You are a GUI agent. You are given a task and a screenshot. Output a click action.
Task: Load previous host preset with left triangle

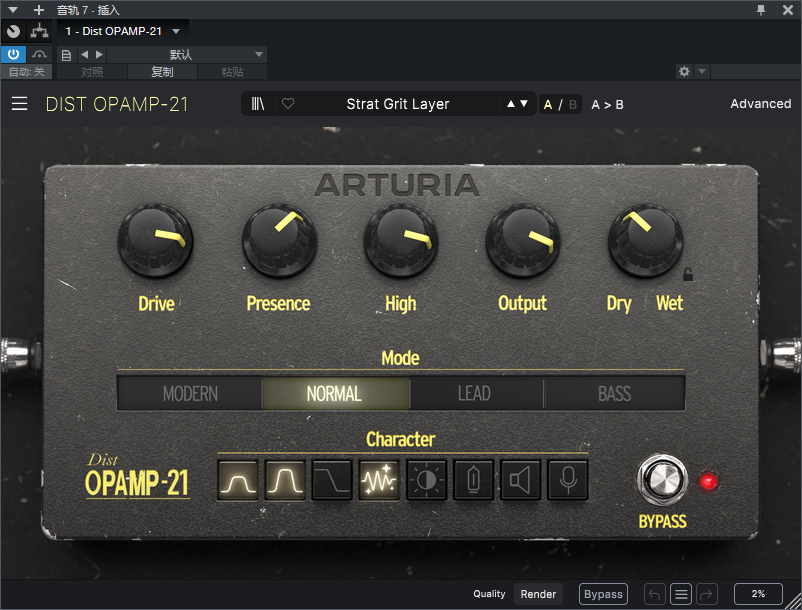84,54
